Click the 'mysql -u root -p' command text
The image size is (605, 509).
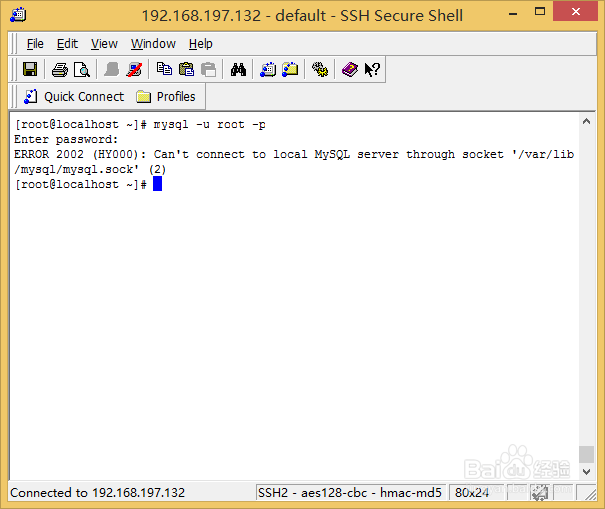tap(210, 125)
